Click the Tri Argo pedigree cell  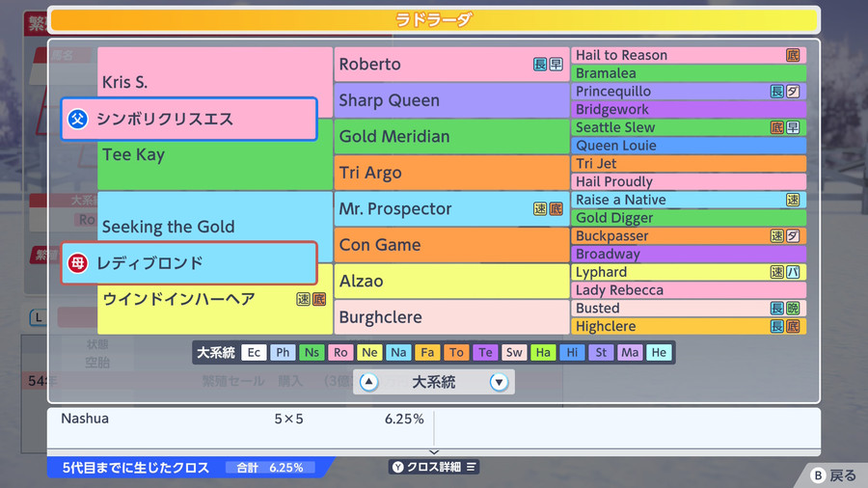451,173
